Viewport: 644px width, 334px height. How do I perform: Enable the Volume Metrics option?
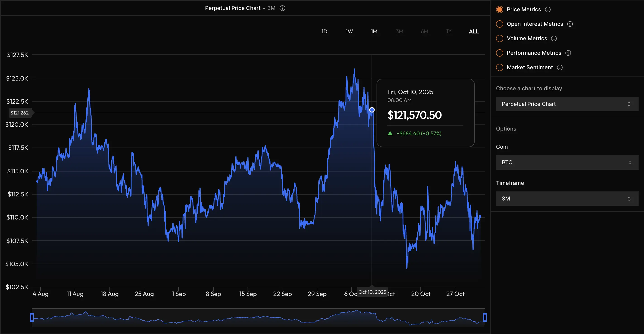499,38
